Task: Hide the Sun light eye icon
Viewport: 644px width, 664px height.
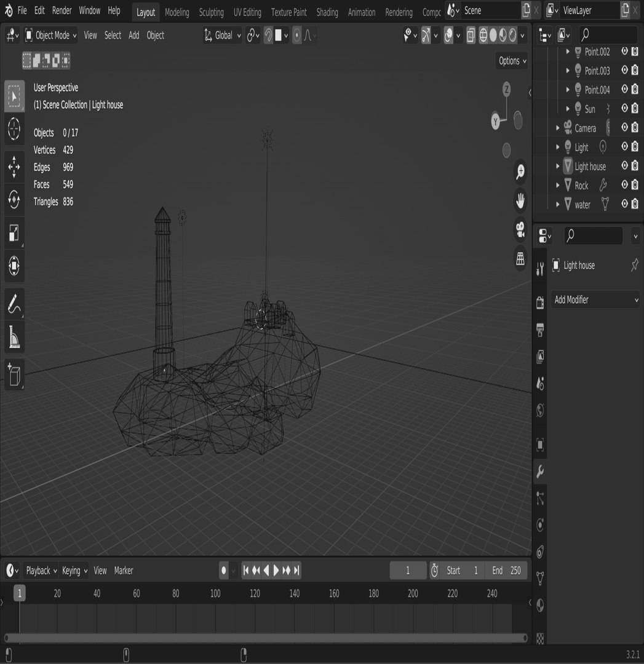Action: click(x=624, y=108)
